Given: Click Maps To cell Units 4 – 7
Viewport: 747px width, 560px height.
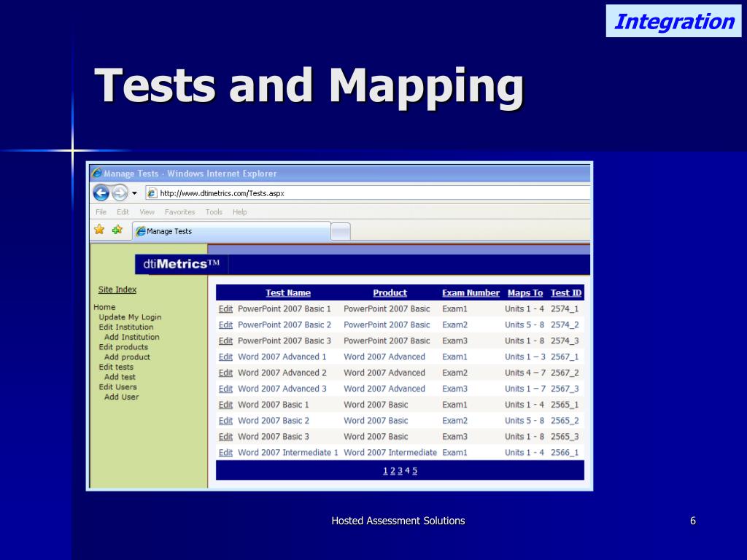Looking at the screenshot, I should coord(525,373).
